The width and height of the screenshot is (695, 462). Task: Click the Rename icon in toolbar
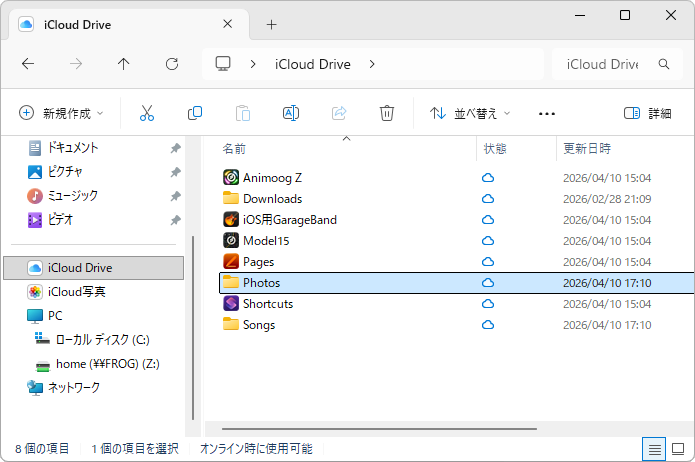coord(291,113)
